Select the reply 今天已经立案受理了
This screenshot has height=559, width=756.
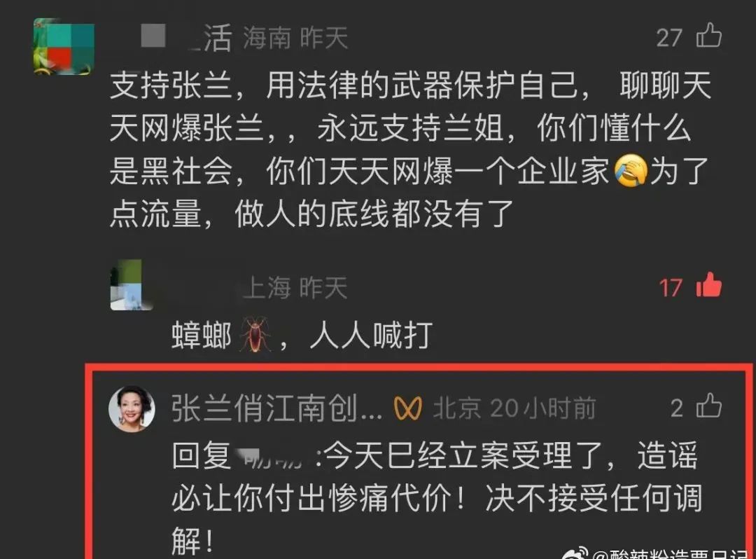[x=437, y=497]
